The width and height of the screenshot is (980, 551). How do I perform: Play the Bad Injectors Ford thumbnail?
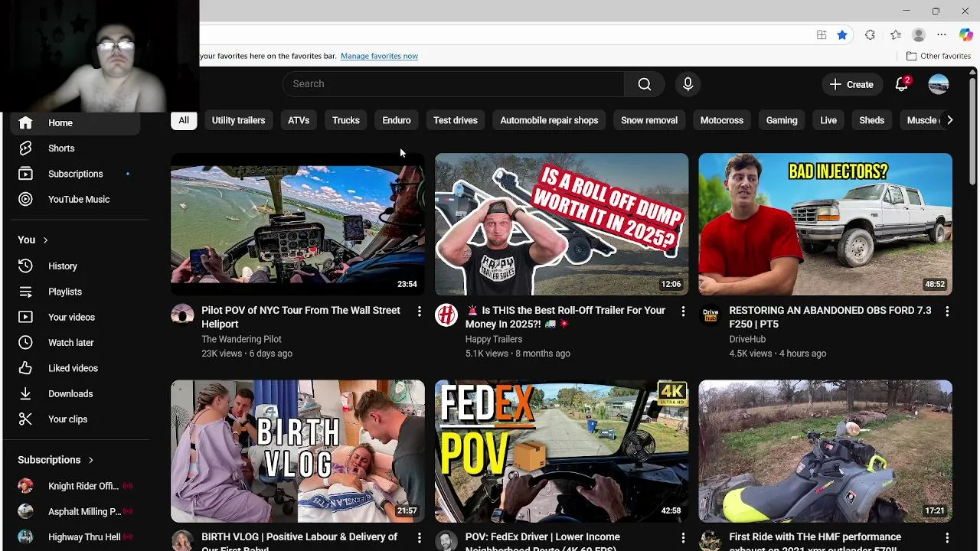pyautogui.click(x=825, y=224)
